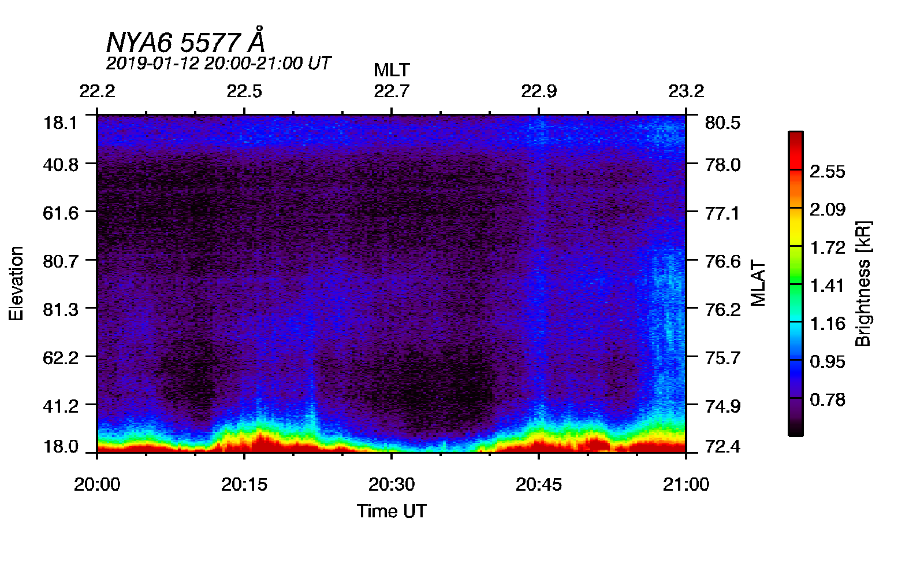924x578 pixels.
Task: Click elevation tick label '81.3'
Action: pos(61,309)
